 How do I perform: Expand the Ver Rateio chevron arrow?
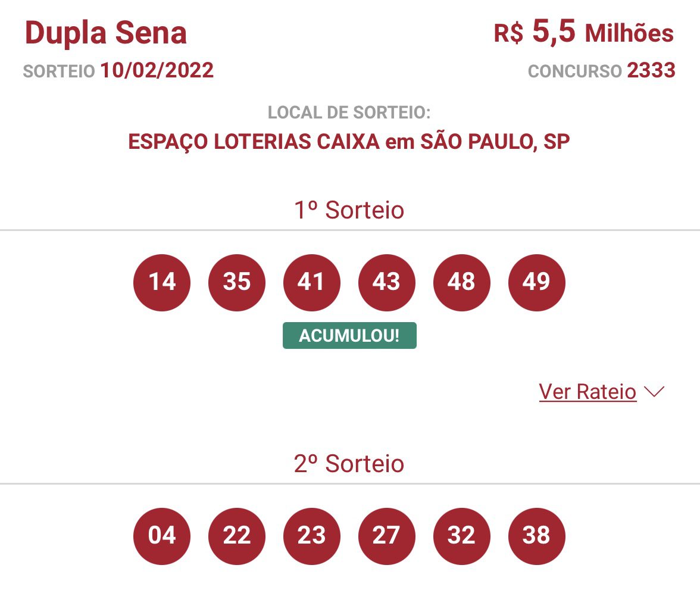654,392
